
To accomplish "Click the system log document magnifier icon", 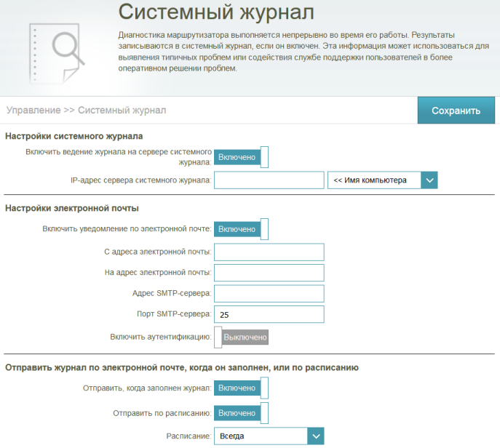I will point(57,53).
